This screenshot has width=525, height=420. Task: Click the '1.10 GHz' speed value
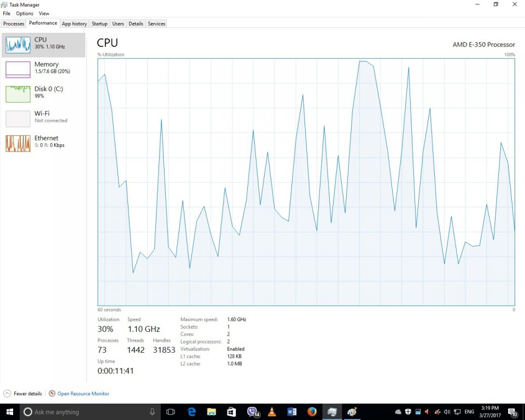click(144, 329)
